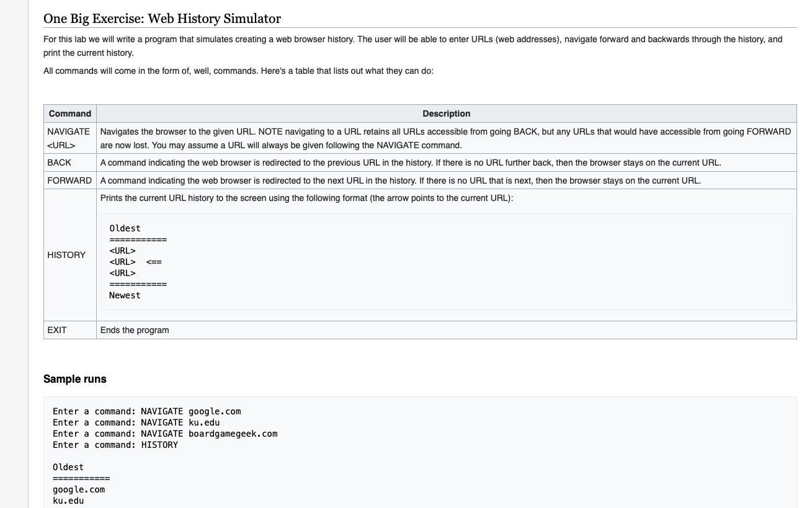Select the "Oldest" label in format example
The width and height of the screenshot is (812, 508).
[125, 228]
